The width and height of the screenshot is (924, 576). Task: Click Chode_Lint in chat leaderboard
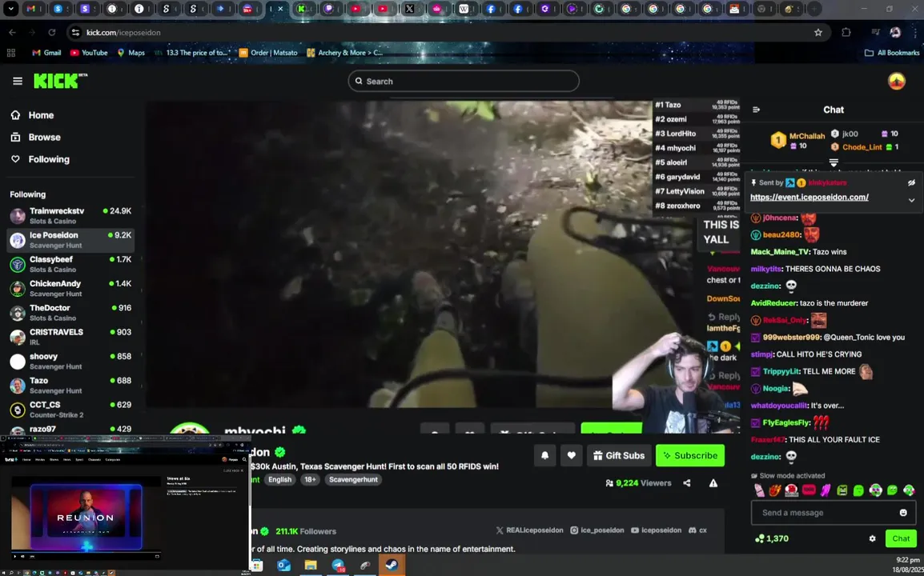(862, 147)
